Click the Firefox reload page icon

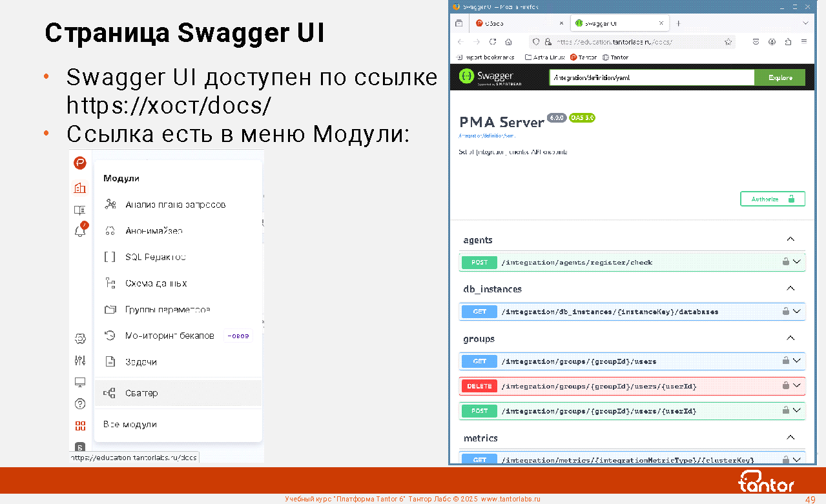click(x=493, y=41)
